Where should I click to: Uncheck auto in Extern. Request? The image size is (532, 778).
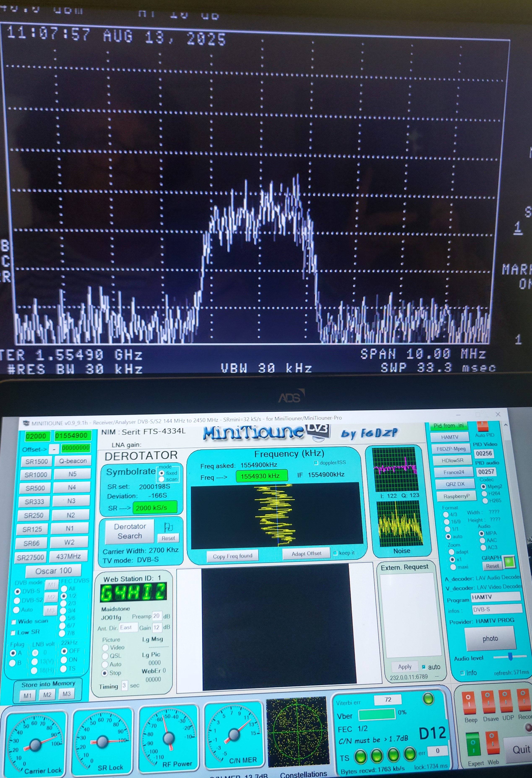pyautogui.click(x=424, y=667)
